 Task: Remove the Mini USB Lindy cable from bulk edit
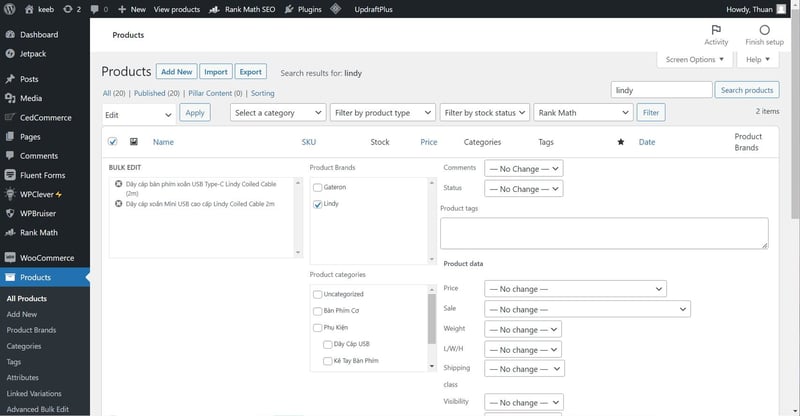(119, 203)
